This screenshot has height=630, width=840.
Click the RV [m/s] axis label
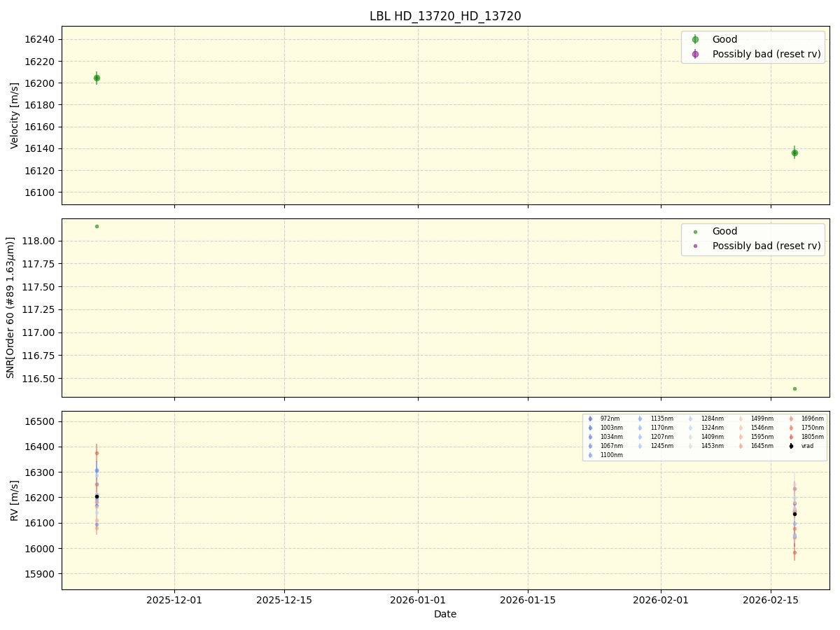(15, 500)
